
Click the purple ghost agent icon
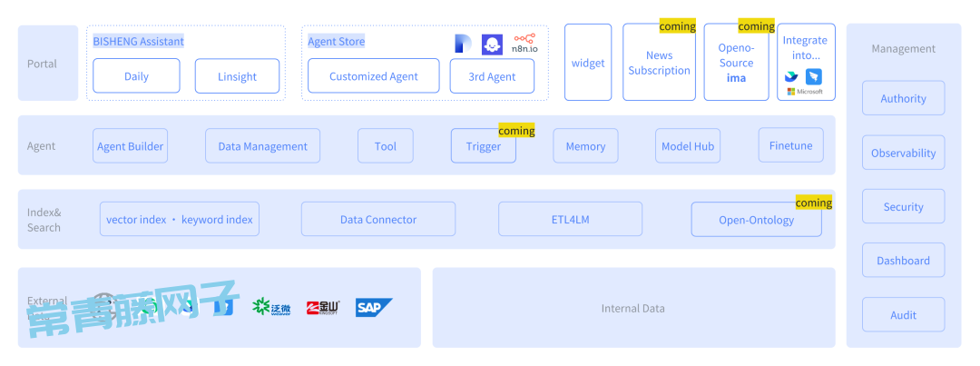[492, 44]
